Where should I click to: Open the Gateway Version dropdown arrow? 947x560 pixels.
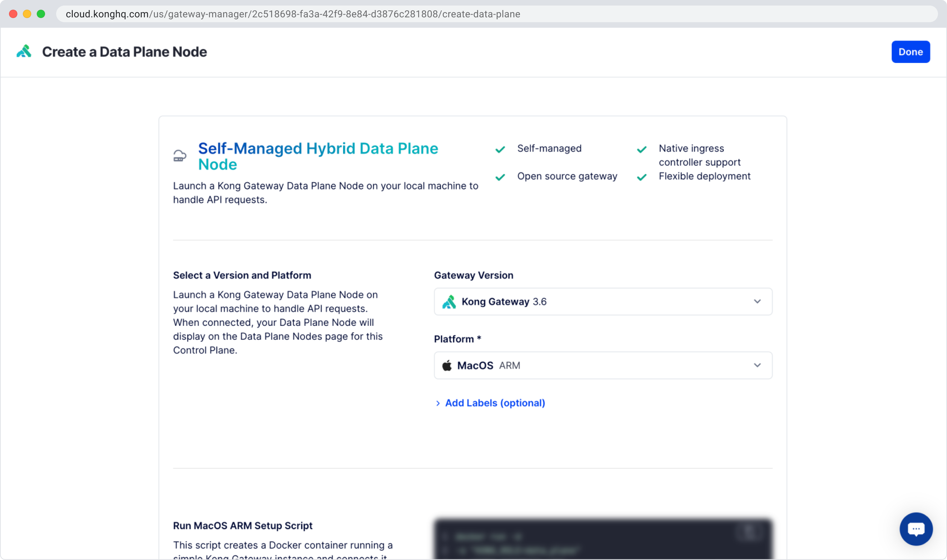(x=757, y=301)
